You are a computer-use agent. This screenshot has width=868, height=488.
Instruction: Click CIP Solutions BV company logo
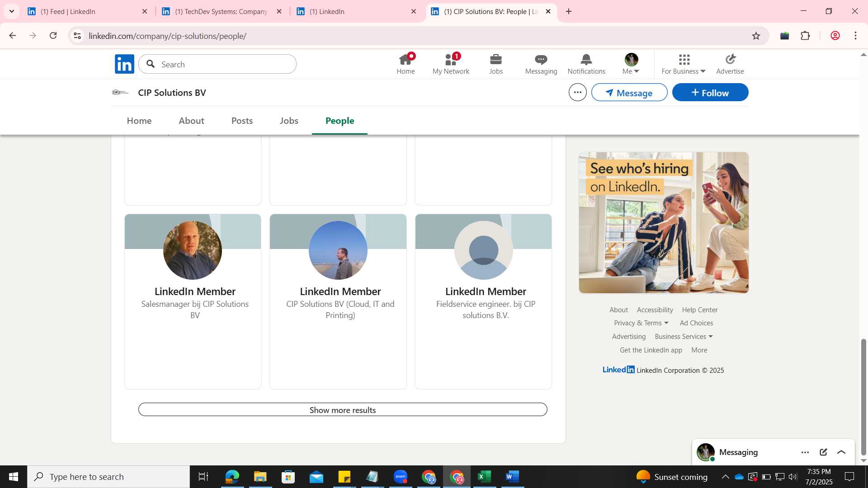click(120, 92)
